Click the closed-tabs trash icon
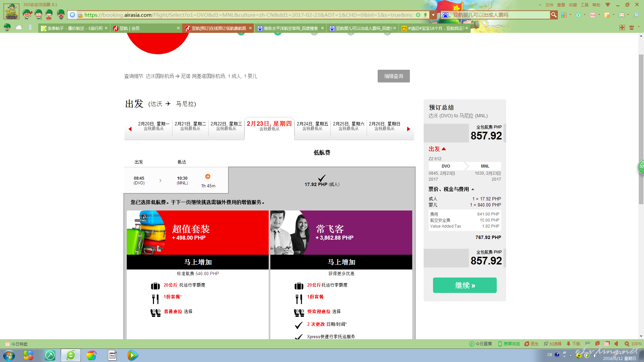The height and width of the screenshot is (362, 644). tap(632, 27)
